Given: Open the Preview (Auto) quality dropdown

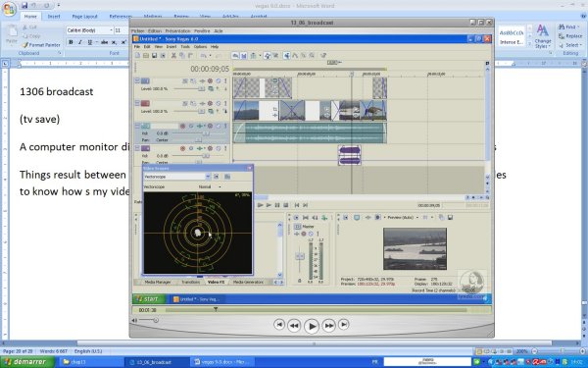Looking at the screenshot, I should [417, 218].
